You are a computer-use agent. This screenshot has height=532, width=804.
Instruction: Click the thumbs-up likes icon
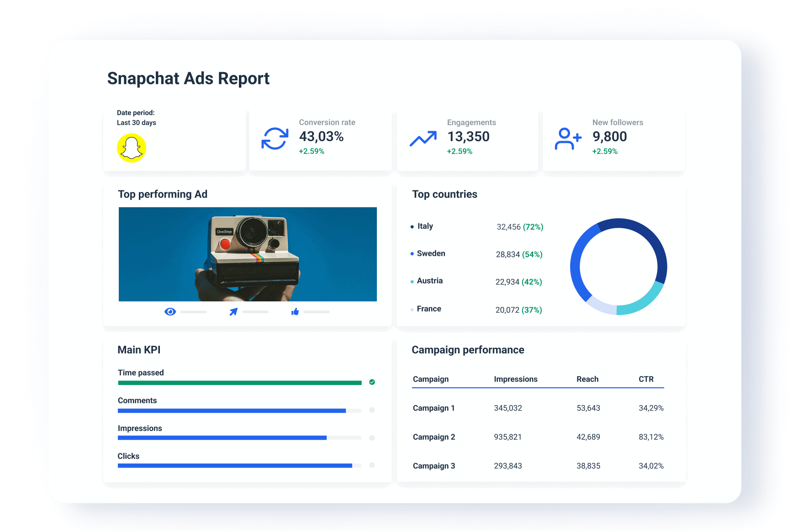(x=295, y=311)
